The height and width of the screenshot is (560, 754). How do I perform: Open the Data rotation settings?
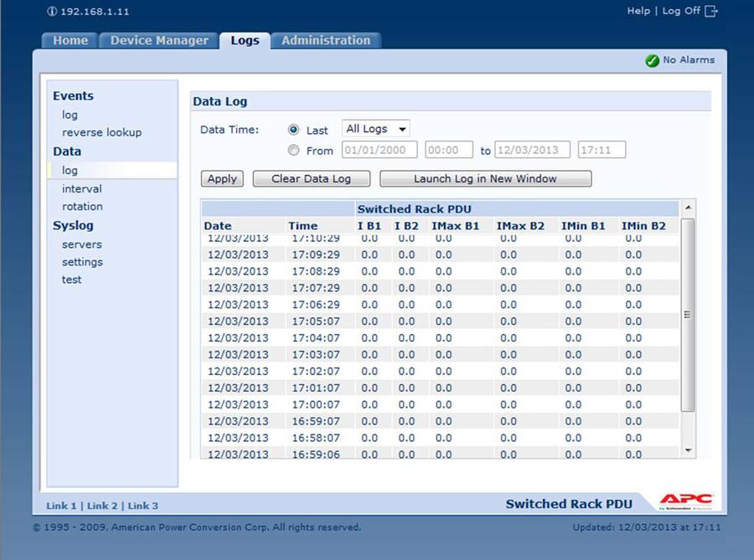click(x=82, y=207)
